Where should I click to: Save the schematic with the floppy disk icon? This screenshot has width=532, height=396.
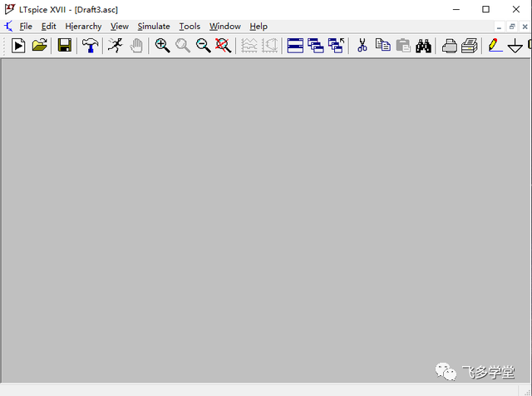click(x=65, y=45)
